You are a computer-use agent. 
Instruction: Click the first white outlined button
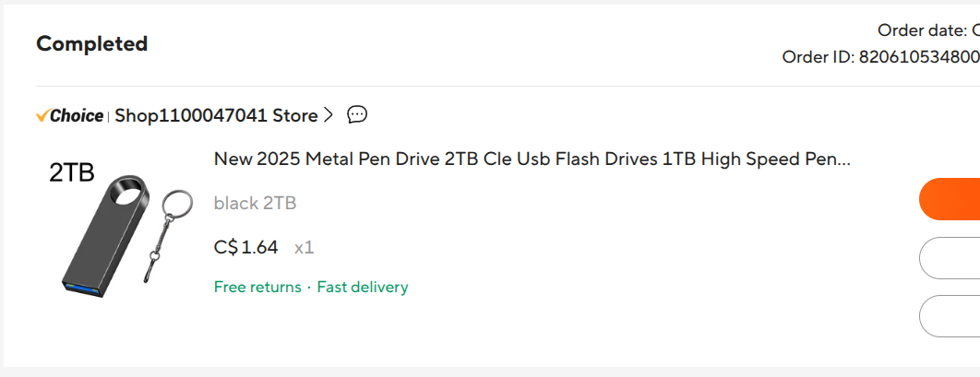pyautogui.click(x=950, y=258)
